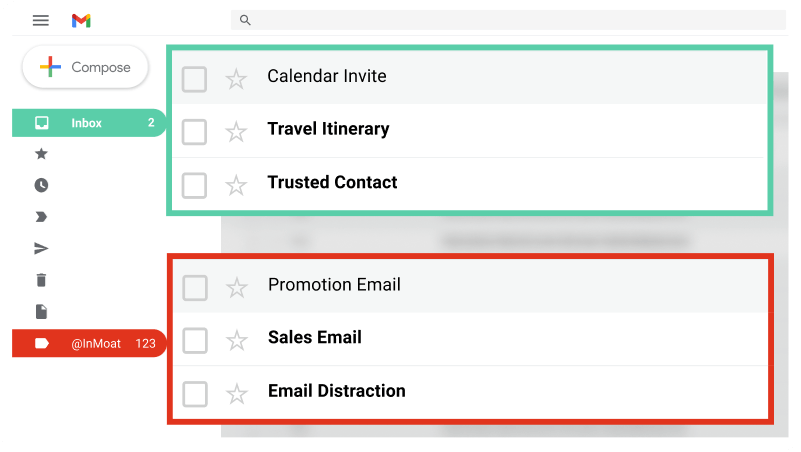Open the hamburger main menu

(x=41, y=20)
